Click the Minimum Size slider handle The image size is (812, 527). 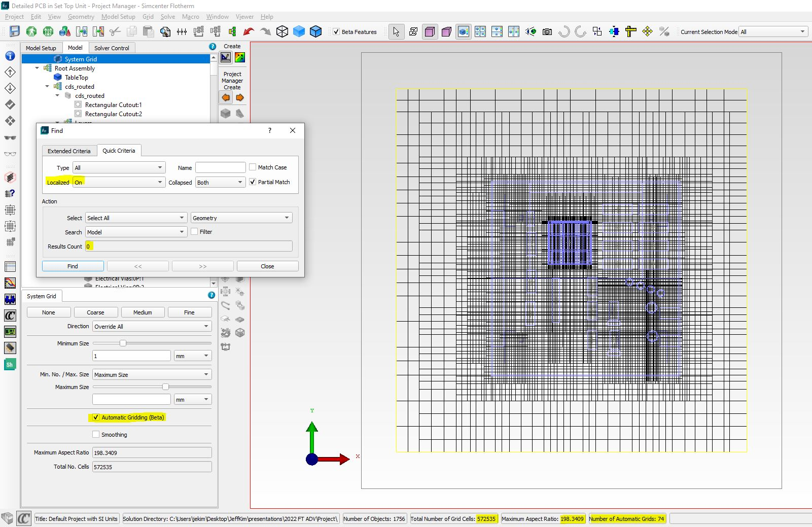[123, 343]
